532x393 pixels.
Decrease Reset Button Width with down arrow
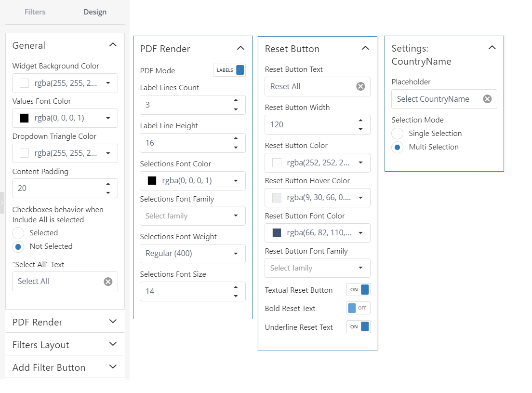360,129
